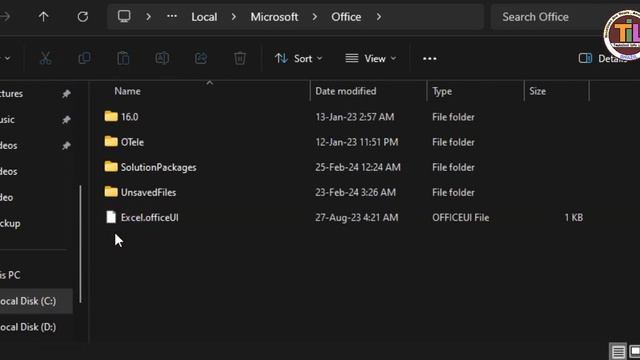This screenshot has height=360, width=640.
Task: Click the Rename icon in toolbar
Action: [x=162, y=58]
